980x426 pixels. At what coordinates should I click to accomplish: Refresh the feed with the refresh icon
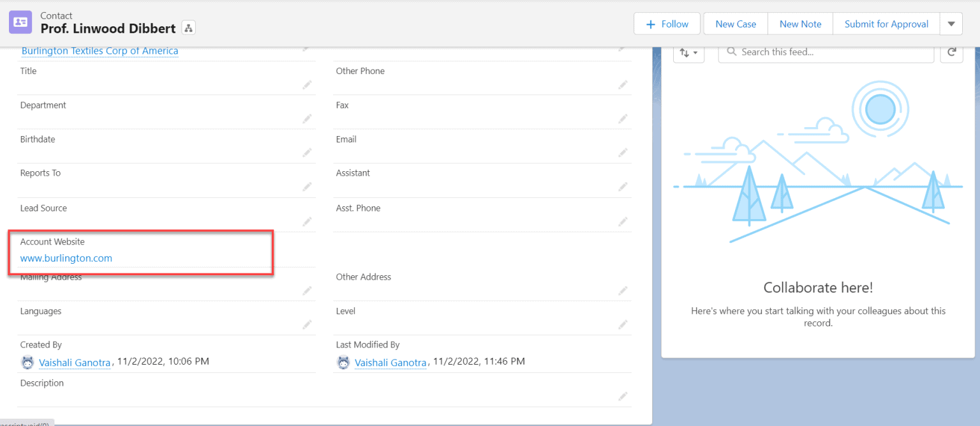[x=951, y=52]
